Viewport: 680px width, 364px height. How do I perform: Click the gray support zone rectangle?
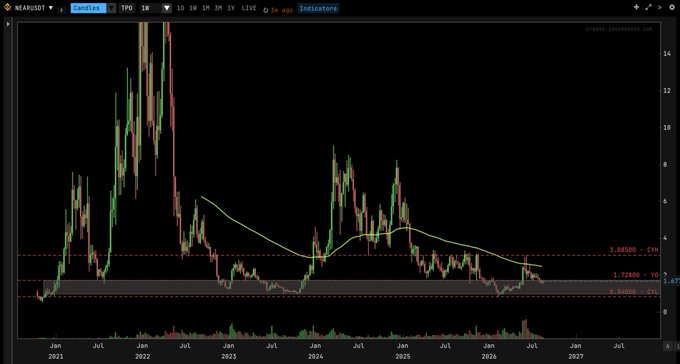352,288
